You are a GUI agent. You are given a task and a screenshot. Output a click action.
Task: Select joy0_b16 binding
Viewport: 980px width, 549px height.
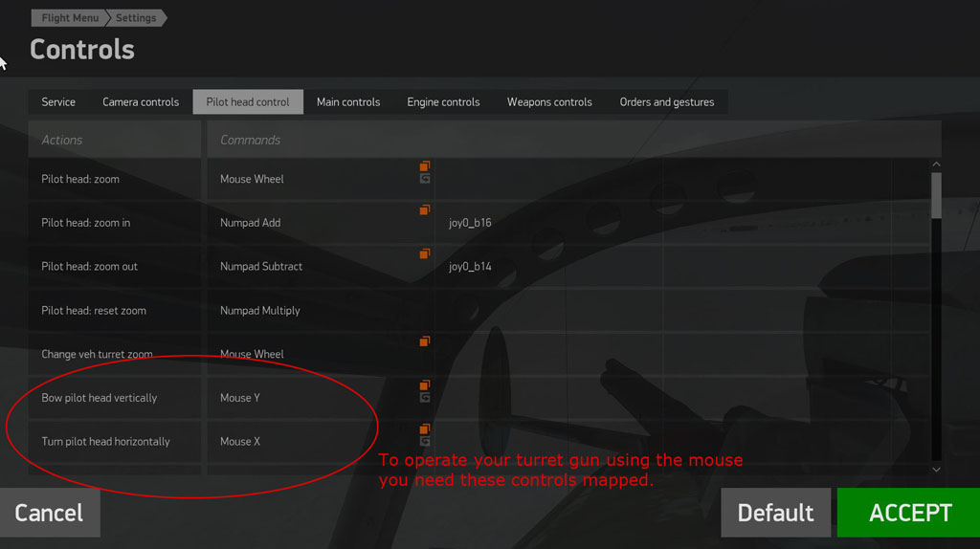tap(470, 222)
